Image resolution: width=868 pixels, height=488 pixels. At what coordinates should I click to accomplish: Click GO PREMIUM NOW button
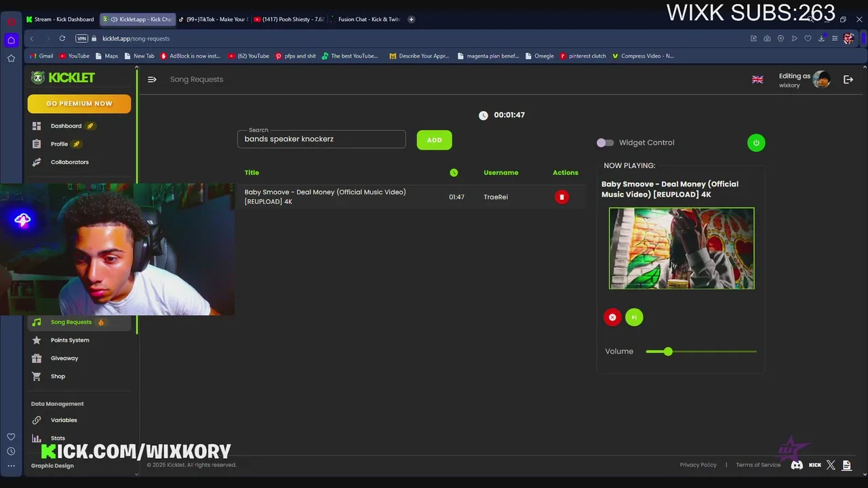79,104
